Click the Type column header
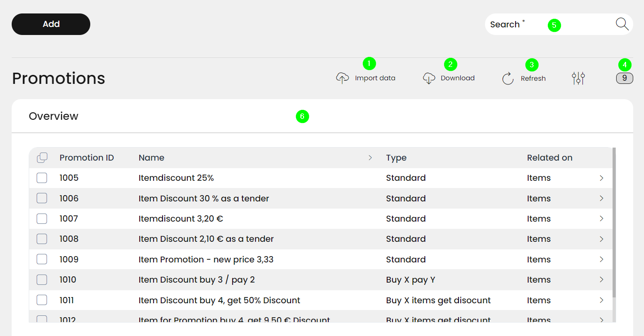 coord(396,157)
